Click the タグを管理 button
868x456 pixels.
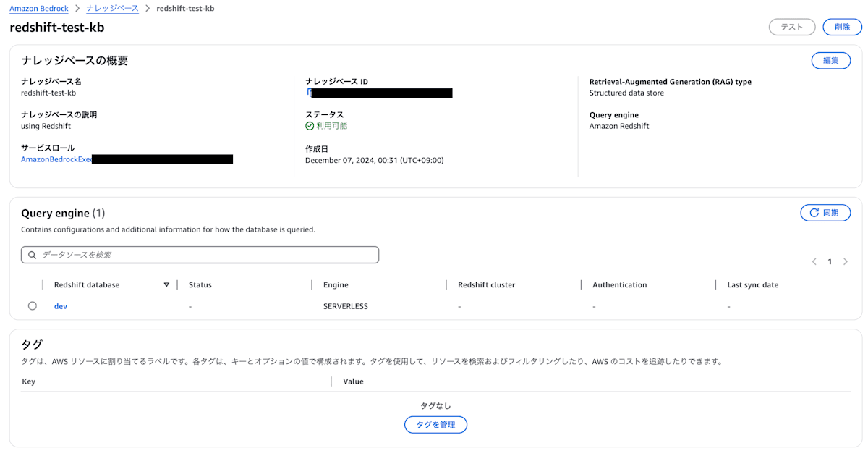435,424
